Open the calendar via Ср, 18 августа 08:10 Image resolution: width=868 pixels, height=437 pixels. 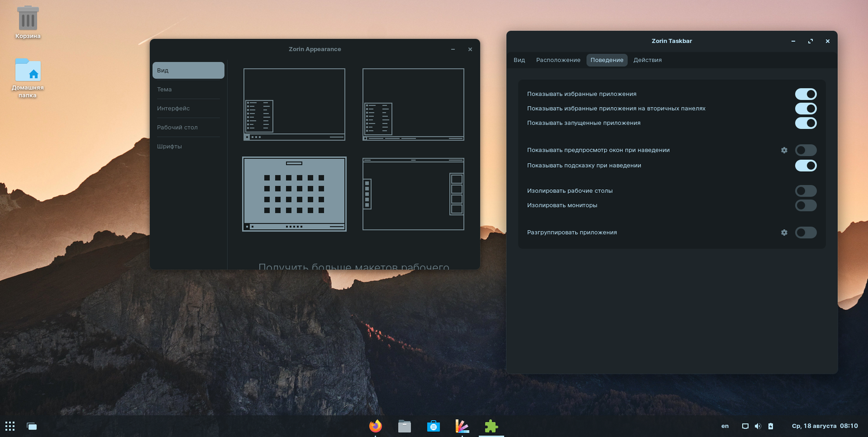(x=825, y=426)
